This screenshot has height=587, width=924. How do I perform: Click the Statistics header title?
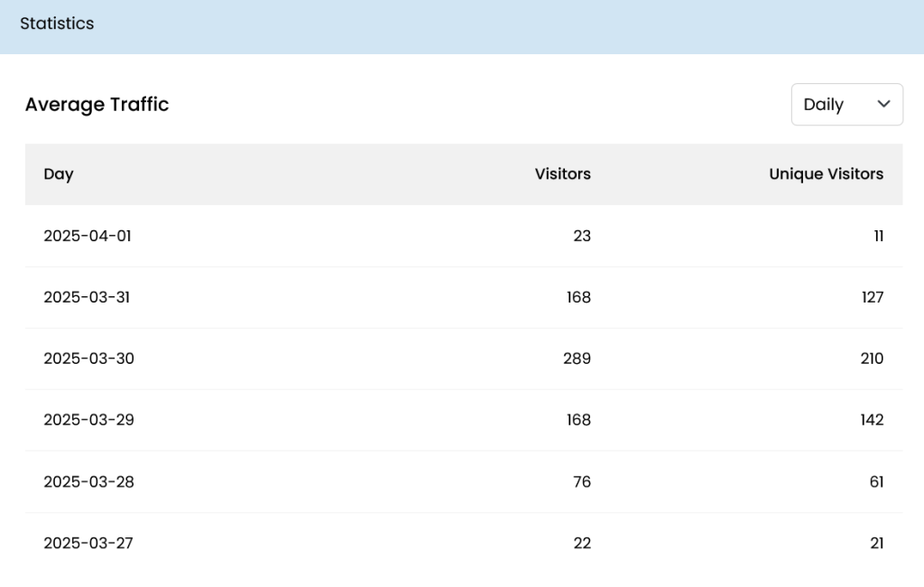57,23
